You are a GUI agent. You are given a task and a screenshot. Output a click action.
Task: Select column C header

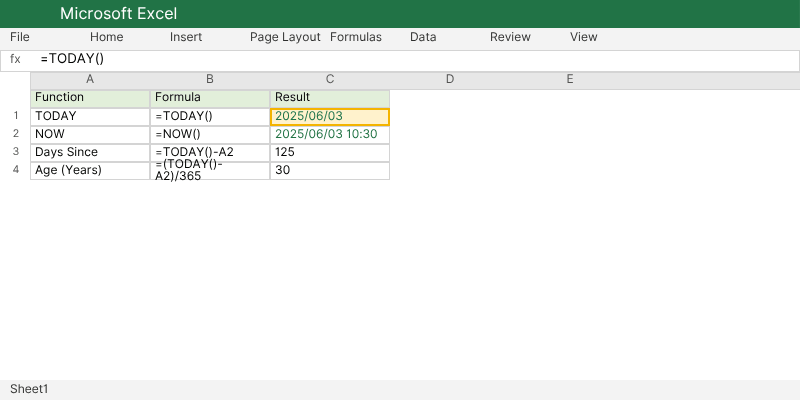[330, 80]
